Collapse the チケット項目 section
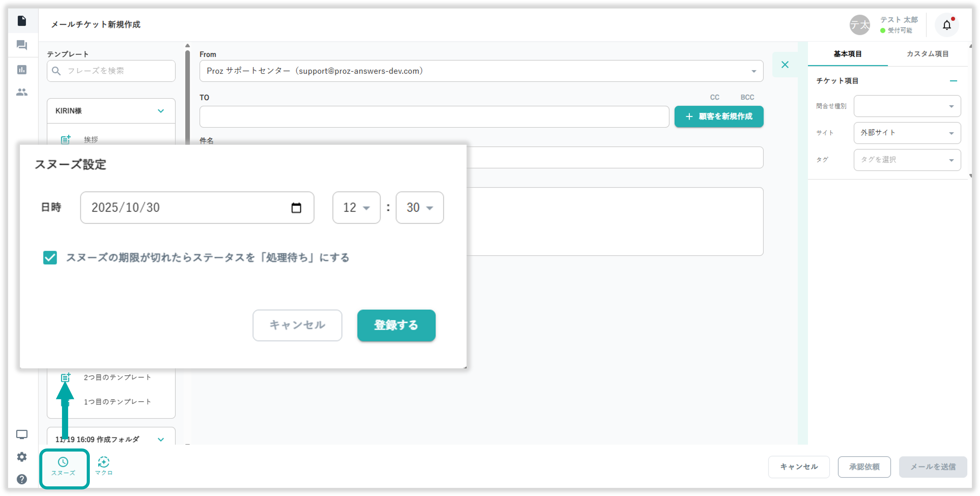Image resolution: width=980 pixels, height=496 pixels. 953,81
